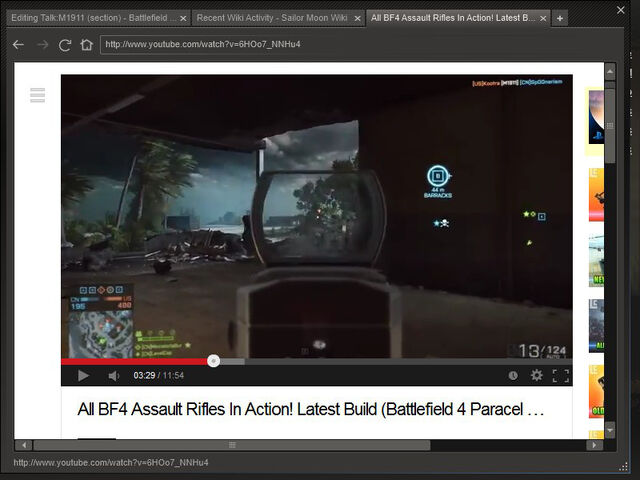Click the 03:29 / 11:54 time display
The width and height of the screenshot is (640, 480).
(158, 376)
